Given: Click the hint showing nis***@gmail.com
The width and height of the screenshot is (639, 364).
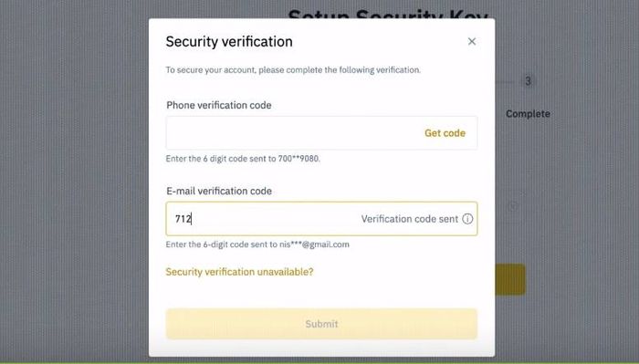Looking at the screenshot, I should pos(257,244).
